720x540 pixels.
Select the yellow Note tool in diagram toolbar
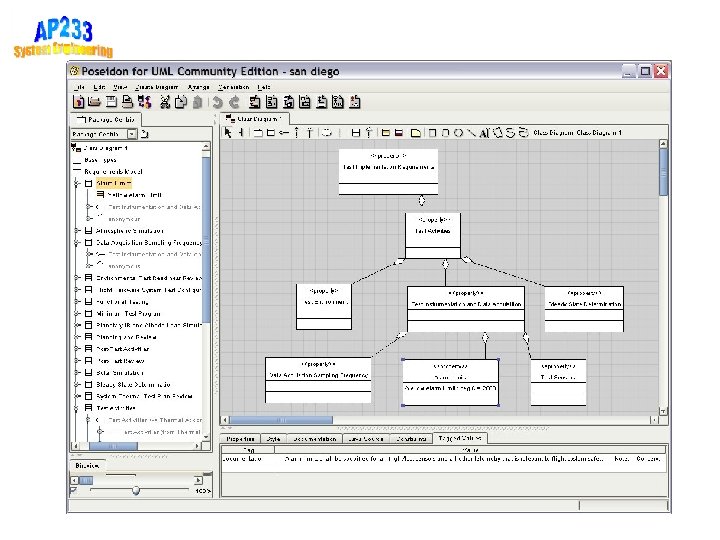coord(416,133)
